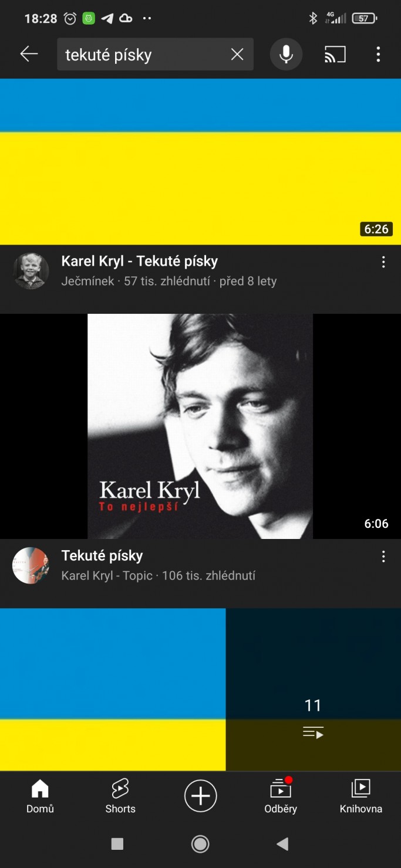Viewport: 401px width, 868px height.
Task: Open the top-right overflow menu
Action: tap(378, 55)
